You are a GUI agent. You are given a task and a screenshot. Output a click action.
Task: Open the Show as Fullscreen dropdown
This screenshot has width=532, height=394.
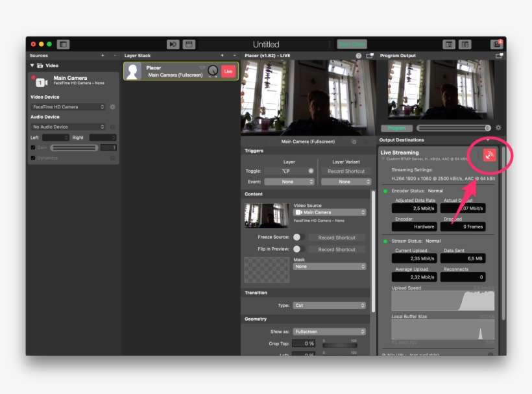tap(330, 332)
